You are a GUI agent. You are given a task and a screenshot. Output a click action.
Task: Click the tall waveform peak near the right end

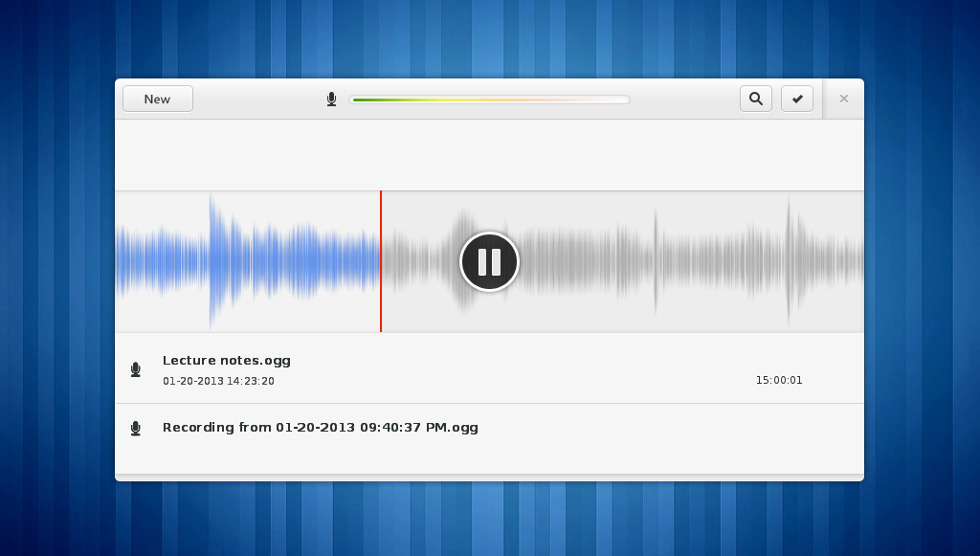[x=789, y=261]
